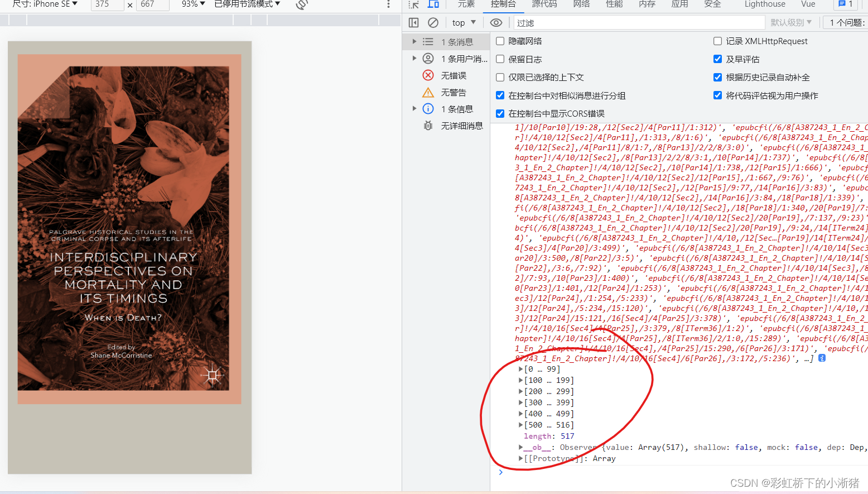The width and height of the screenshot is (868, 494).
Task: Open the iPhone SE device dropdown
Action: (45, 4)
